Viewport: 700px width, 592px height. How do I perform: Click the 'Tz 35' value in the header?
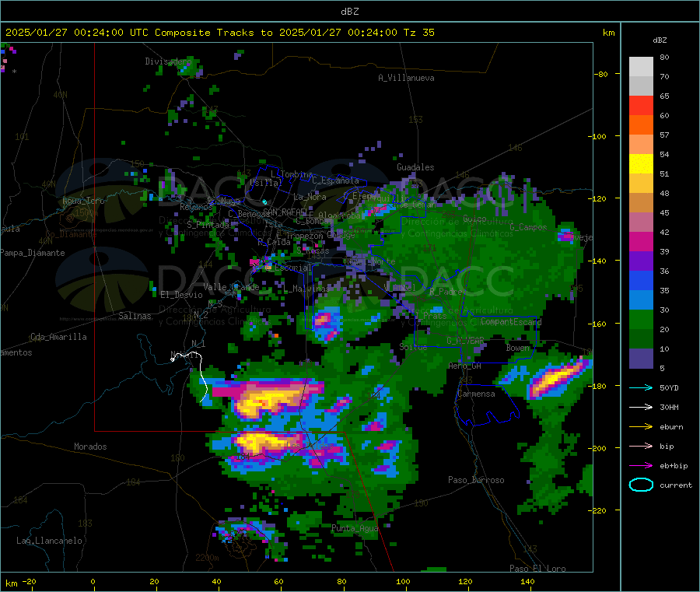point(418,33)
